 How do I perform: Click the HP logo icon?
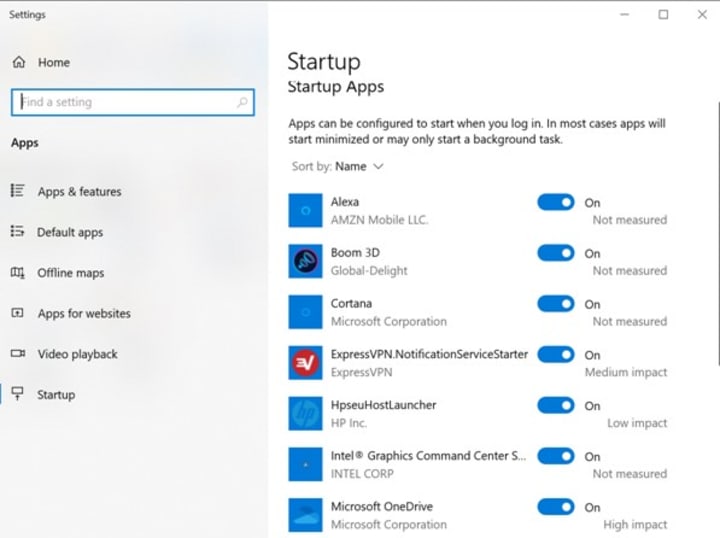pyautogui.click(x=305, y=414)
